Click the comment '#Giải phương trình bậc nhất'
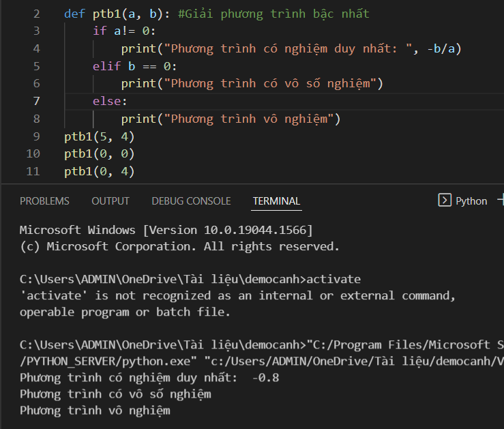Screen dimensions: 504x429 pos(273,14)
